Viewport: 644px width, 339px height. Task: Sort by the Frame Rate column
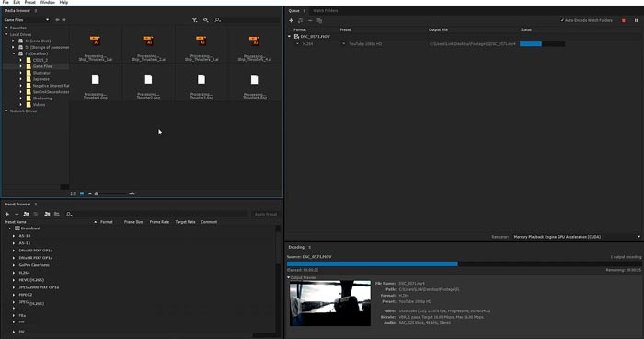point(159,222)
